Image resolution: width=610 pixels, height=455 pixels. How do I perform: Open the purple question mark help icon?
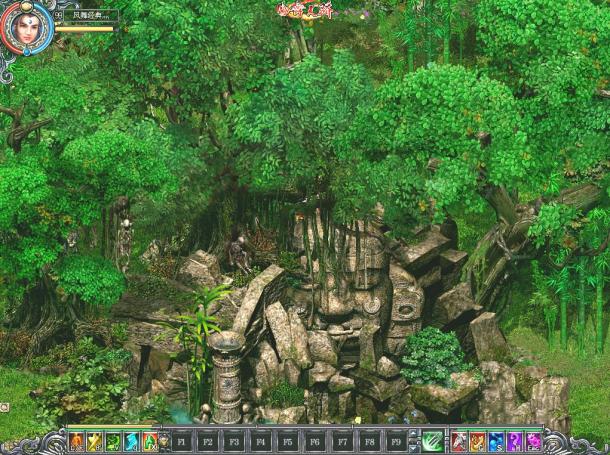[x=514, y=442]
